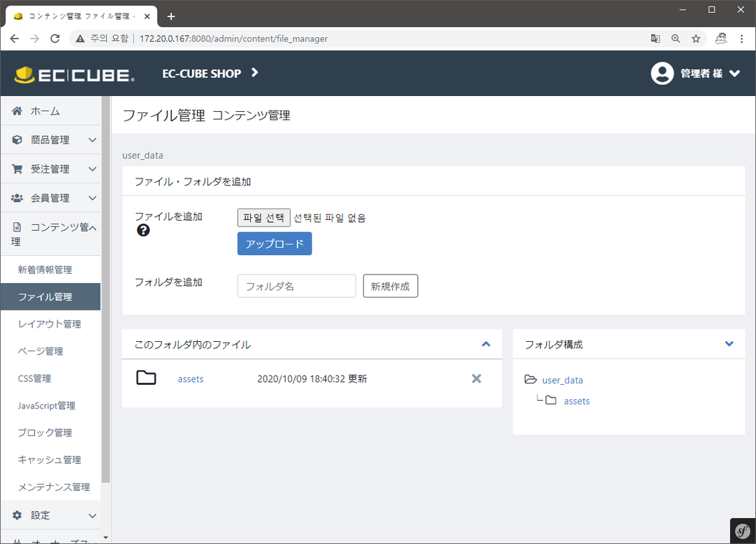Click the アップロード button
Screen dimensions: 756x544
point(274,244)
